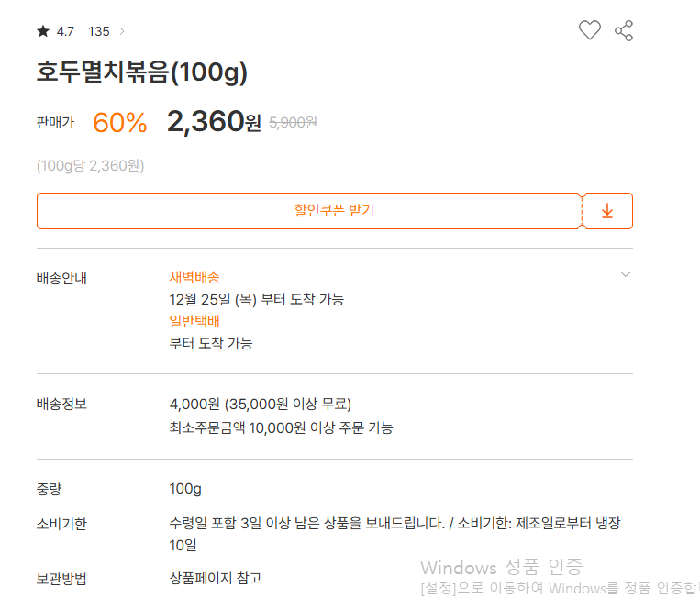Screen dimensions: 700x610
Task: Click the sale price 2,360원
Action: [214, 122]
